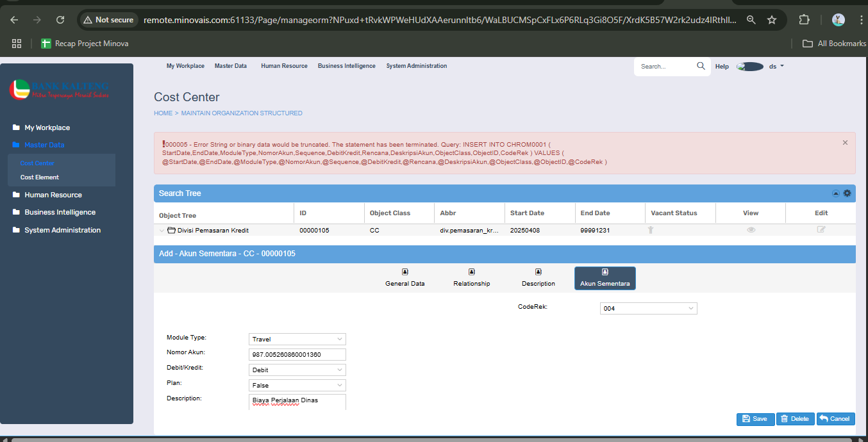Click Start Date value 20250408
868x442 pixels.
coord(525,230)
